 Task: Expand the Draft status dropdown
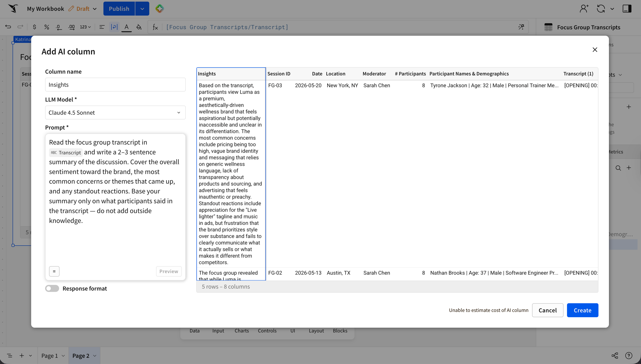point(95,9)
